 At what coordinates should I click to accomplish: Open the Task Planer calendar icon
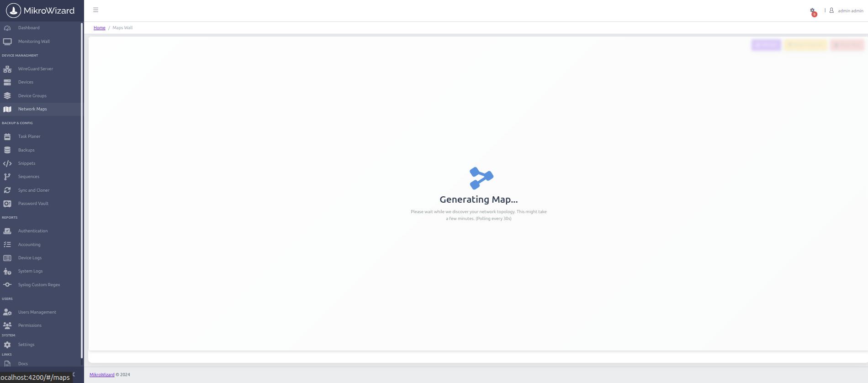point(7,136)
